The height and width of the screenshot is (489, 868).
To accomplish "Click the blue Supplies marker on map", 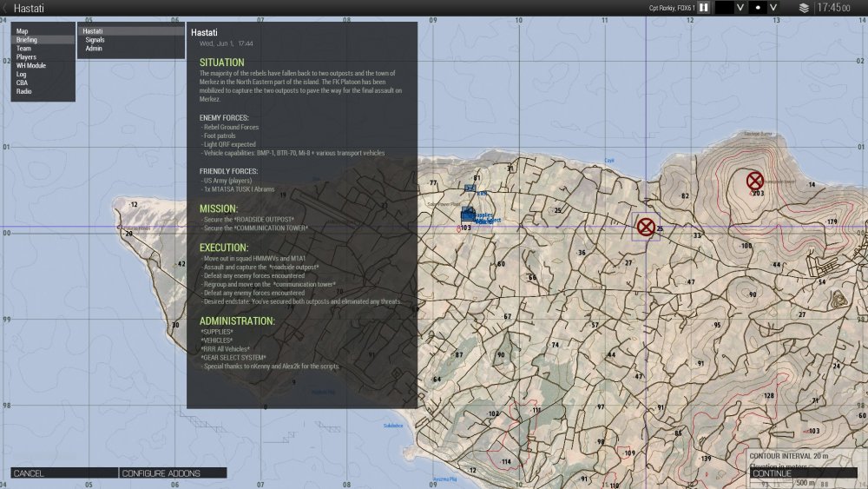I will pyautogui.click(x=469, y=214).
